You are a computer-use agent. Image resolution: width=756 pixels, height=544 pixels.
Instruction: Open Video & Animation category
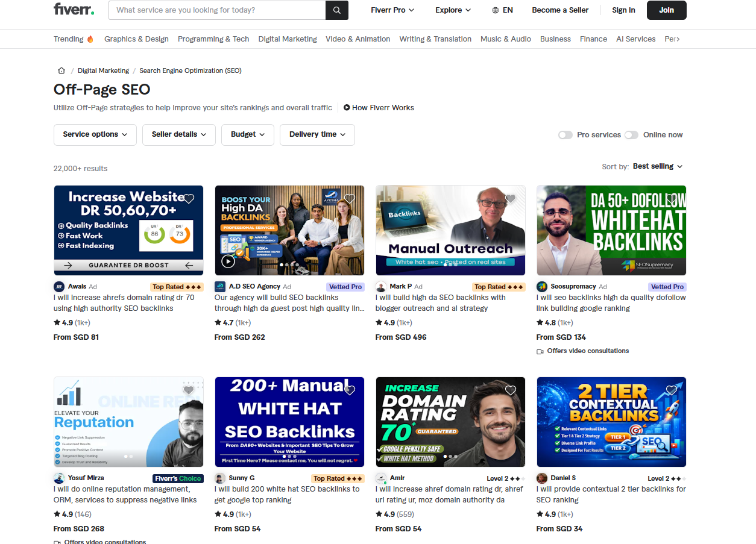tap(358, 39)
